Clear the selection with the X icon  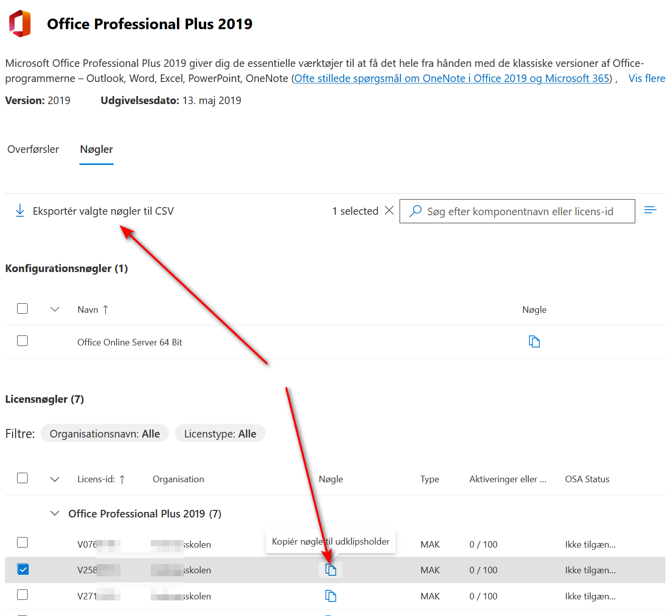click(x=389, y=211)
